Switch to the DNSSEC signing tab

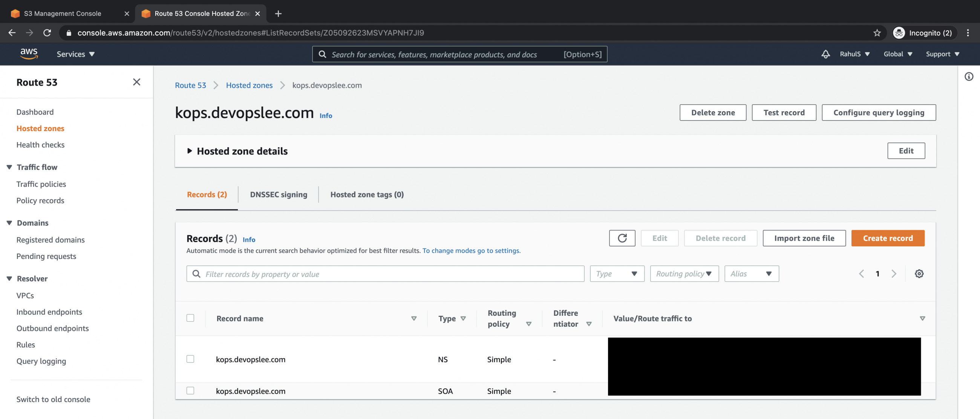[x=279, y=194]
